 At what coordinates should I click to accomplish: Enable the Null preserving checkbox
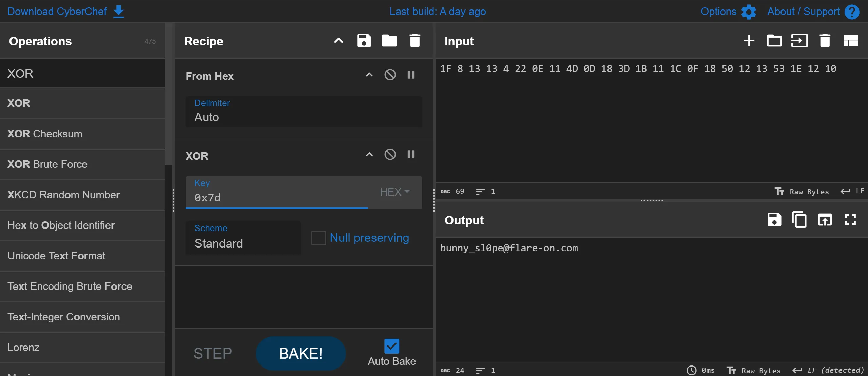[318, 238]
